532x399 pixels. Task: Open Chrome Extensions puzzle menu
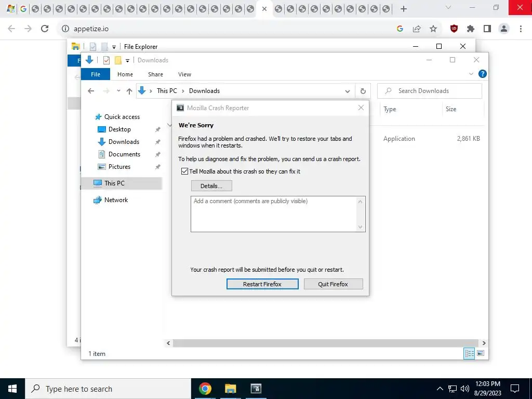[471, 29]
